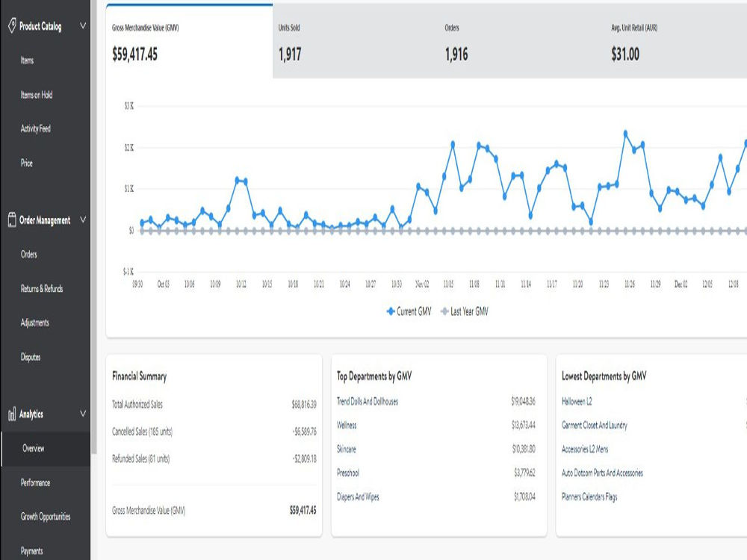Click the $1,708.04 Diapers And Wipes value
This screenshot has width=747, height=560.
click(x=524, y=497)
